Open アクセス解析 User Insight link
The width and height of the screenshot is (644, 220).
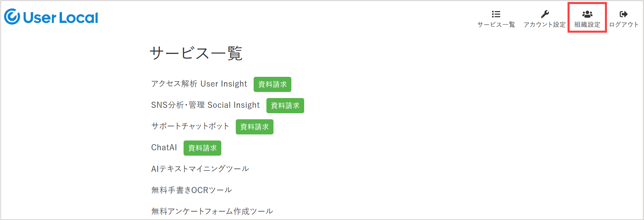[x=199, y=84]
